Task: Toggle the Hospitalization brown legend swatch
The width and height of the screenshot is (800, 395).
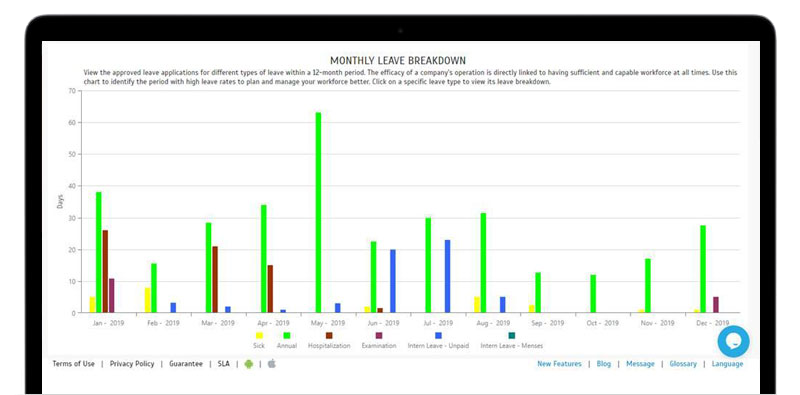Action: [x=329, y=335]
